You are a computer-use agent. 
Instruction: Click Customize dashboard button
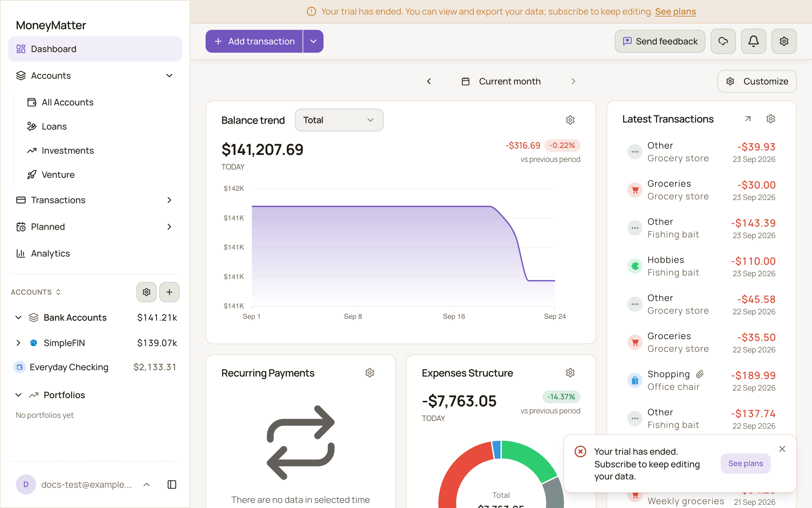pos(756,81)
